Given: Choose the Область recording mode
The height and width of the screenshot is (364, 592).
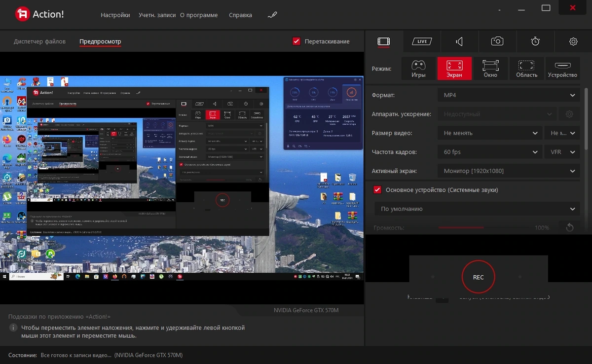Looking at the screenshot, I should tap(526, 69).
